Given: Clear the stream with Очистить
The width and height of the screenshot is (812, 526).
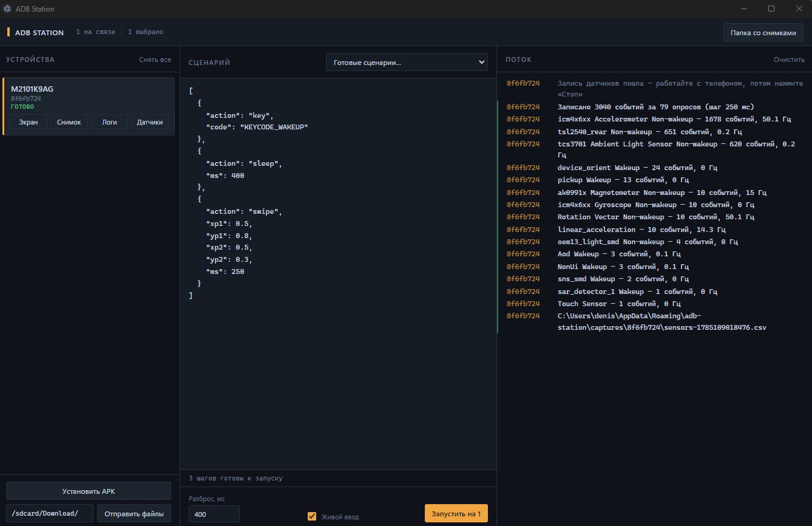Looking at the screenshot, I should click(x=789, y=60).
